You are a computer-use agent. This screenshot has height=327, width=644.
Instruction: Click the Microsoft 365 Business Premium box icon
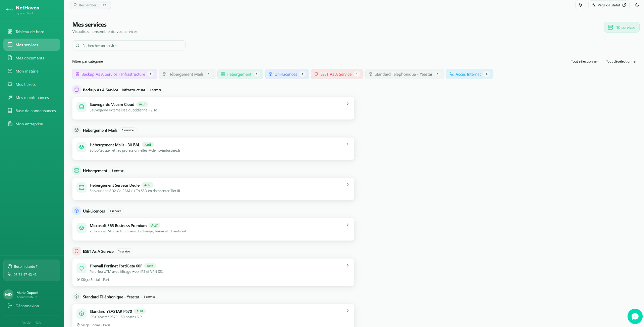(82, 228)
